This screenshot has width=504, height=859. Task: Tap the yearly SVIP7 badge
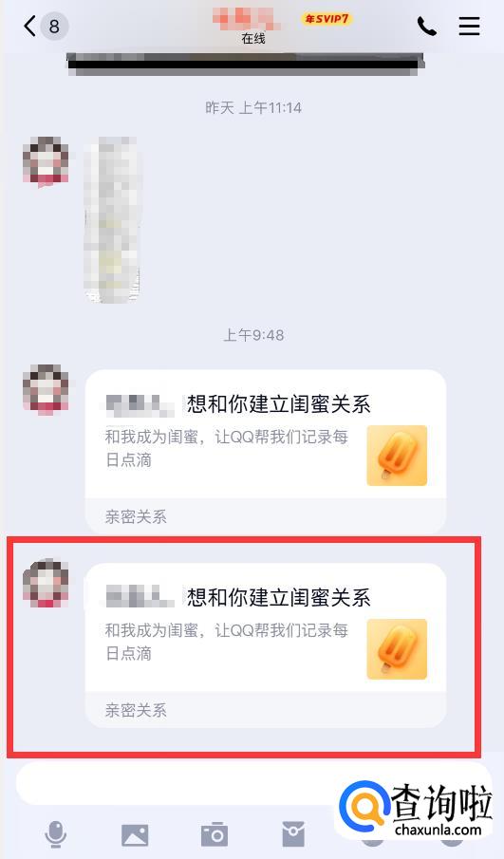327,19
